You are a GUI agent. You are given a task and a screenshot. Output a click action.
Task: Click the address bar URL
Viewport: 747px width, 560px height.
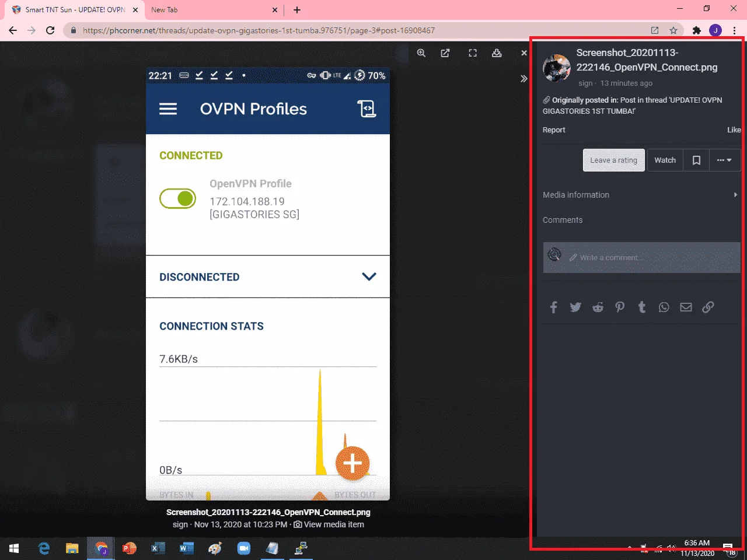click(x=259, y=30)
